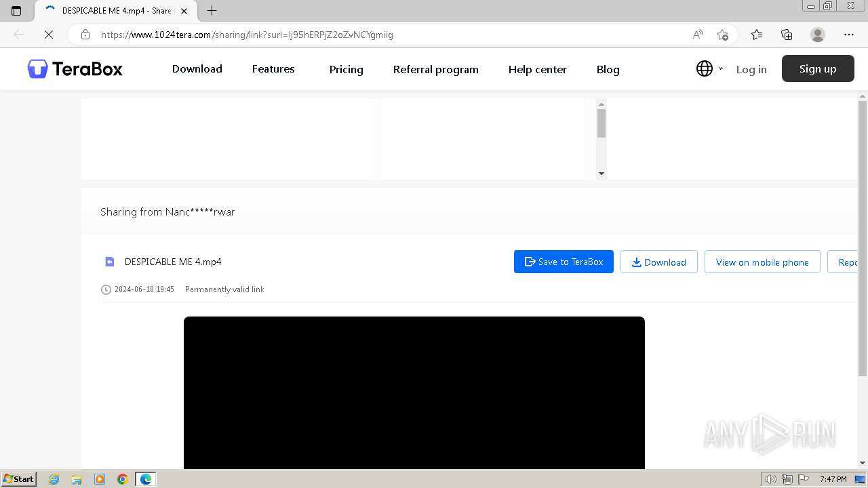Go to Pricing page
Image resolution: width=868 pixels, height=488 pixels.
tap(347, 69)
